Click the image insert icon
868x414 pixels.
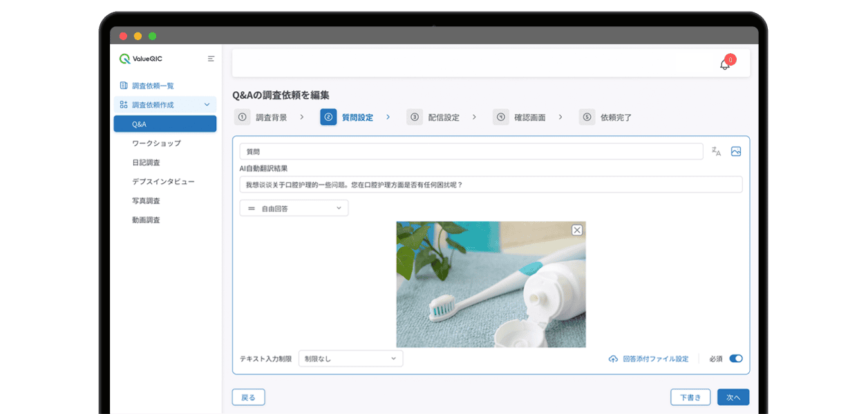point(736,151)
